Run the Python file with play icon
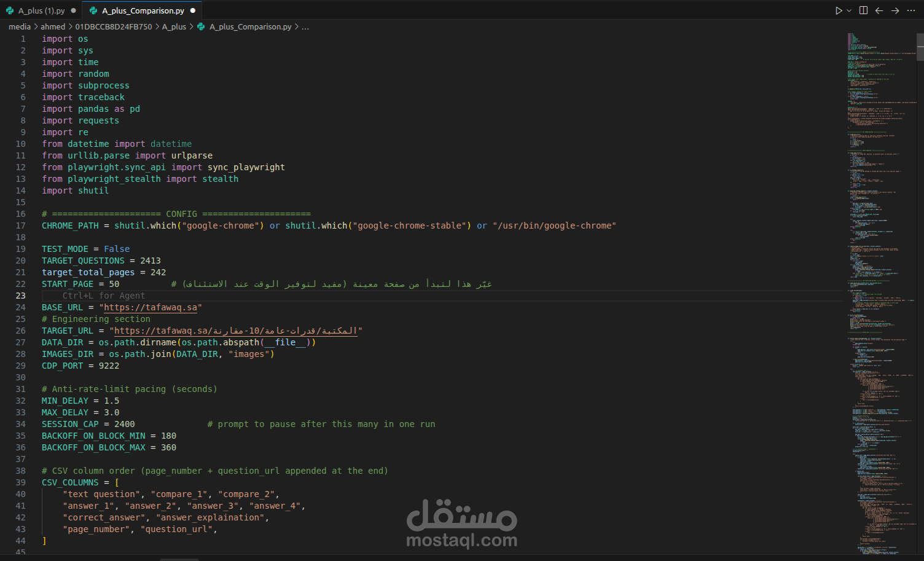Image resolution: width=924 pixels, height=561 pixels. [x=839, y=10]
